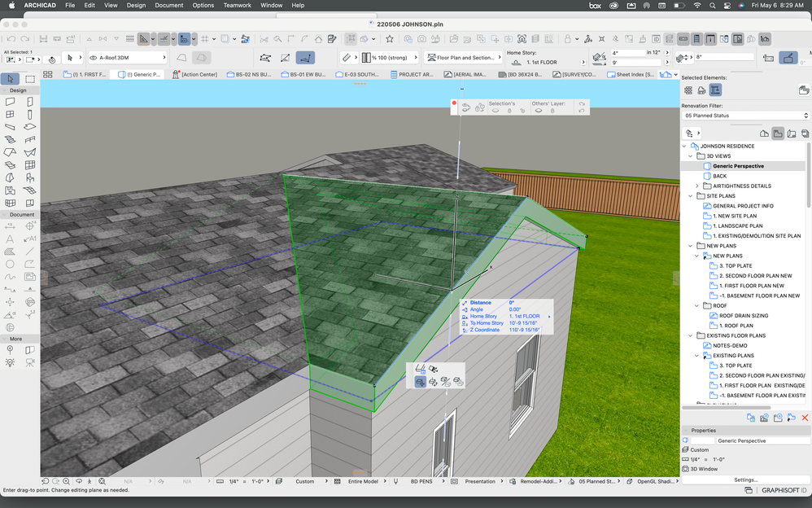Collapse the SITE PLANS folder
812x508 pixels.
(691, 196)
